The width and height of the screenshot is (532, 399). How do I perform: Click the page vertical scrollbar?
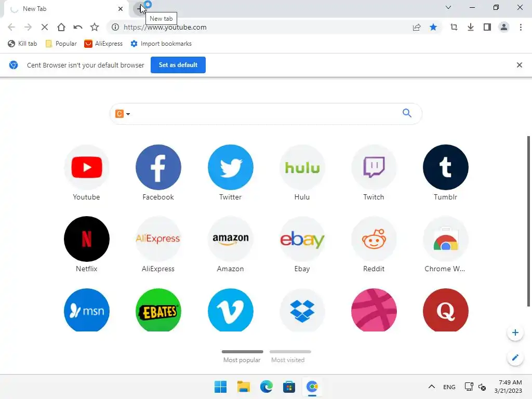(528, 221)
